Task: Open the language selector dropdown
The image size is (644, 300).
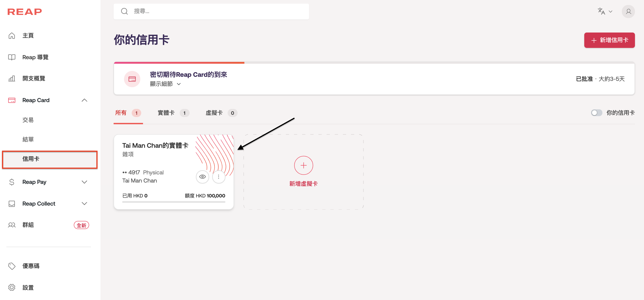Action: [x=604, y=12]
